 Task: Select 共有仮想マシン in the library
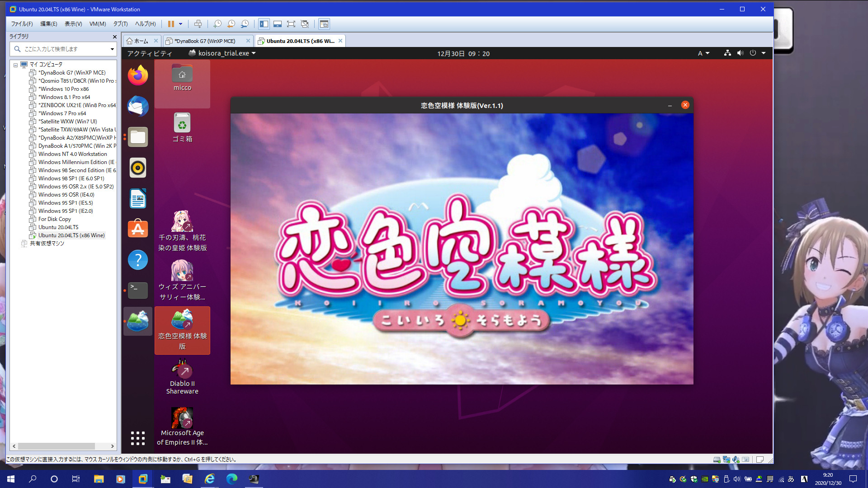(47, 244)
